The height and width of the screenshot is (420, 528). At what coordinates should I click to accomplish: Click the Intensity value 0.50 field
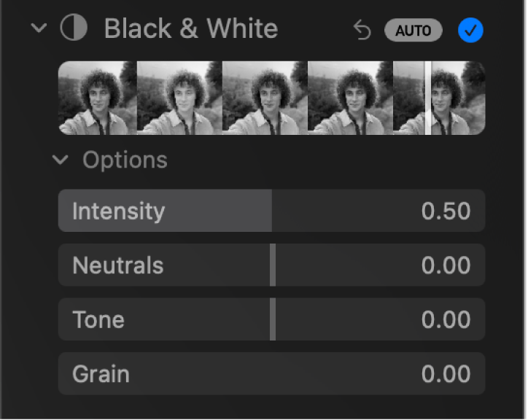click(x=446, y=211)
